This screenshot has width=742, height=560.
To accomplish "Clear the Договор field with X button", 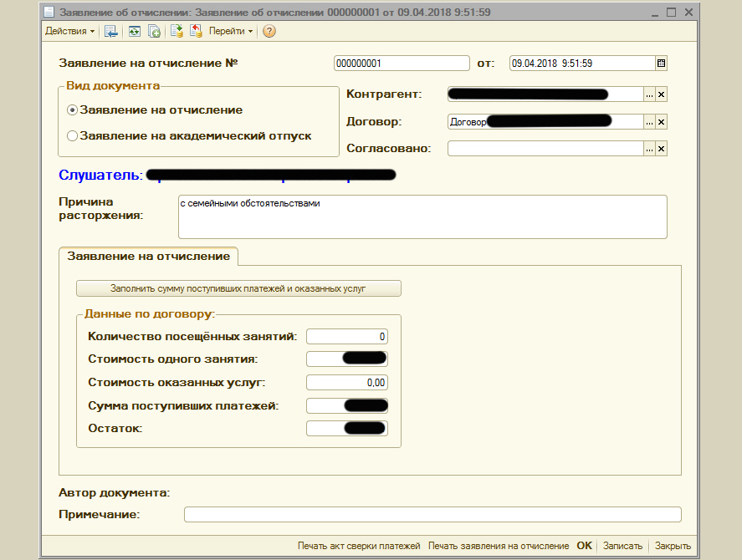I will point(661,122).
